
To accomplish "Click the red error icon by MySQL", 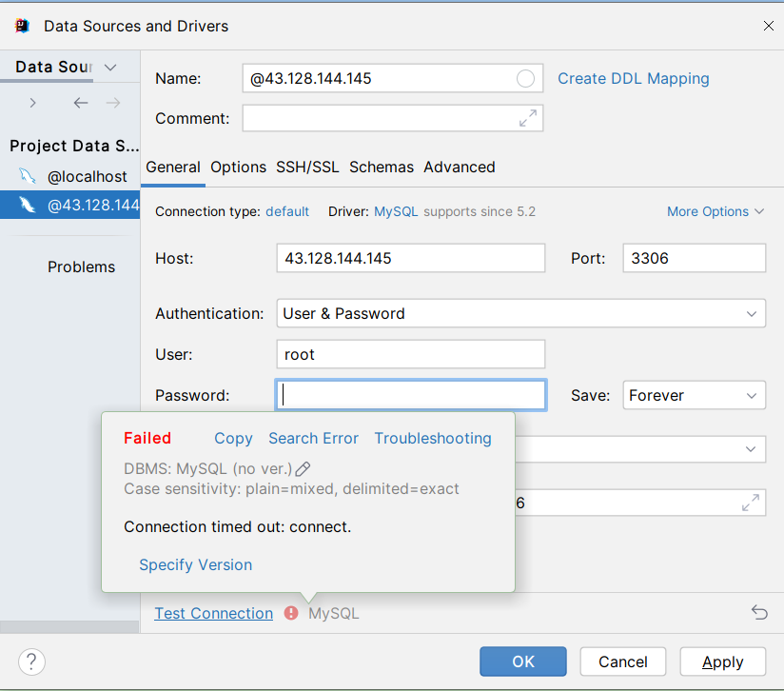I will (291, 613).
